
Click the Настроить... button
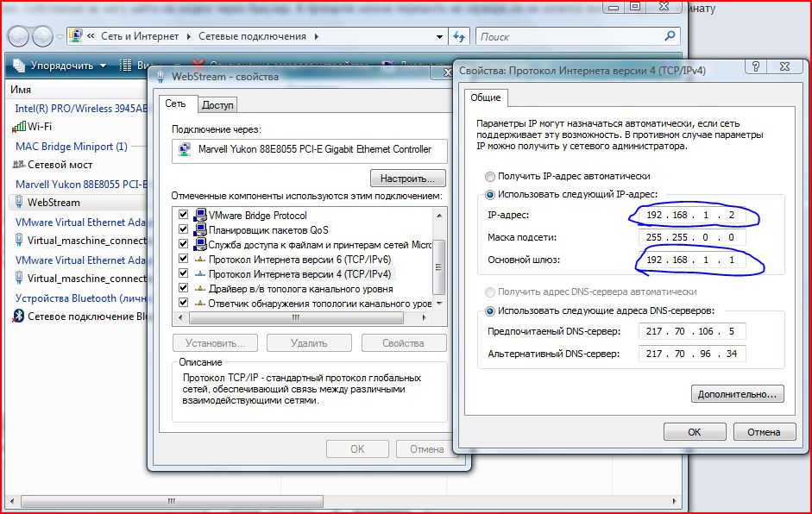pos(407,179)
